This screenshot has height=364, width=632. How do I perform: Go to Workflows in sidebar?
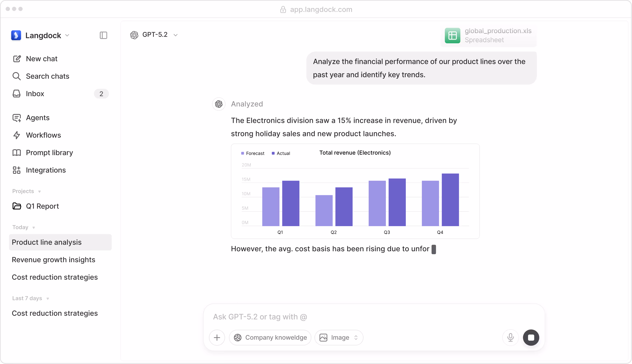43,135
